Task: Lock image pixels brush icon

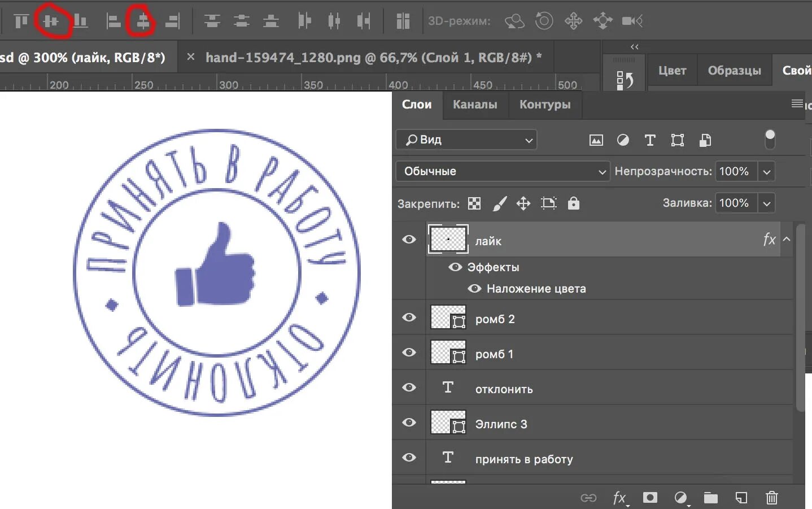Action: [x=500, y=203]
